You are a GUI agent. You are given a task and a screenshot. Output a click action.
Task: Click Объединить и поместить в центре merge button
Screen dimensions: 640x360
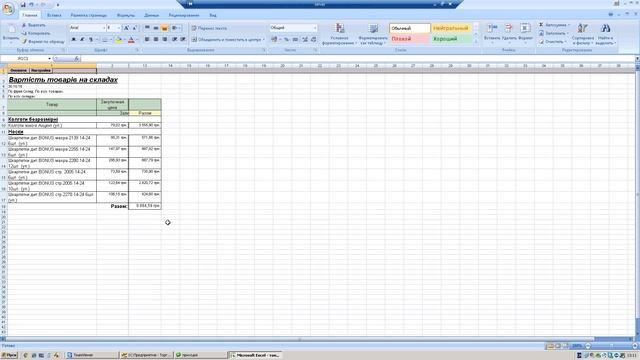point(227,40)
